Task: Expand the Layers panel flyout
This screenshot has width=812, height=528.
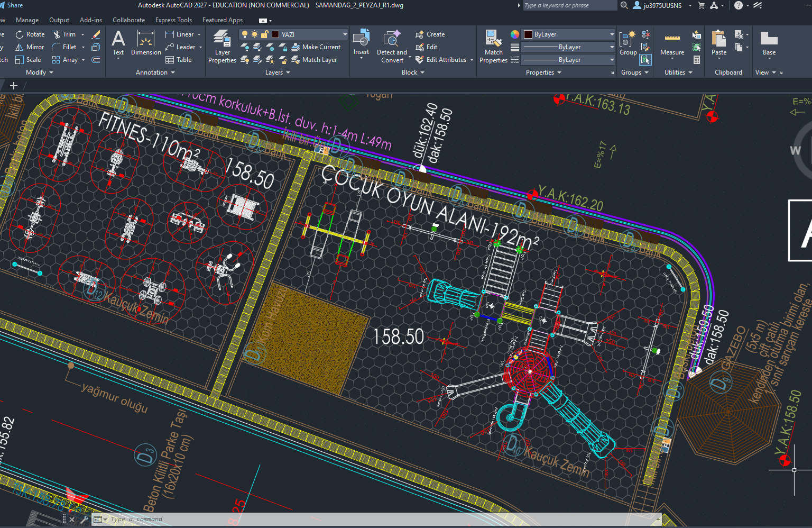Action: click(278, 72)
